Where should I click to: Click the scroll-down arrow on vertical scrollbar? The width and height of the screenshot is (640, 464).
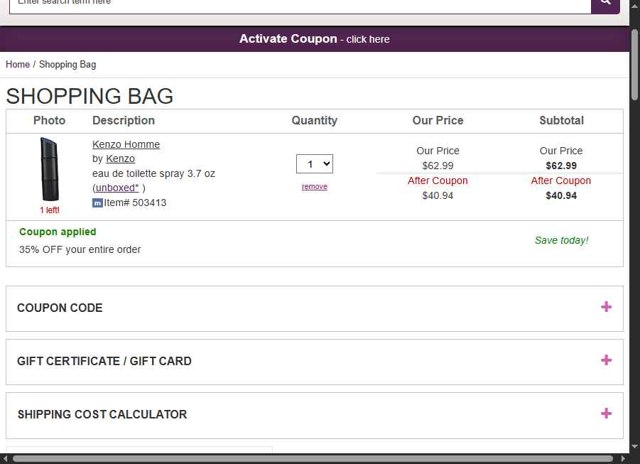coord(634,446)
